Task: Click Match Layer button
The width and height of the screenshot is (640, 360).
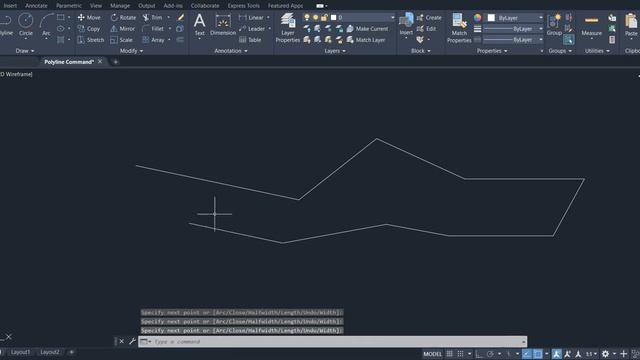Action: (366, 40)
